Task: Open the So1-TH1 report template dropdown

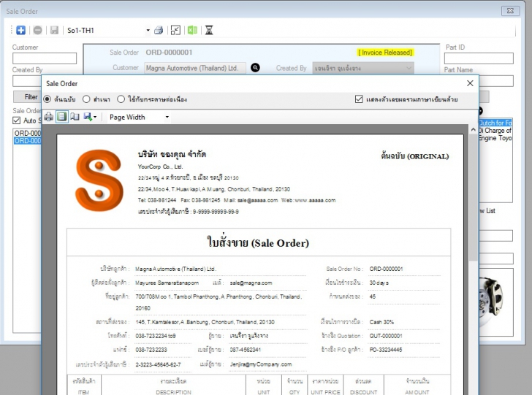Action: click(148, 30)
